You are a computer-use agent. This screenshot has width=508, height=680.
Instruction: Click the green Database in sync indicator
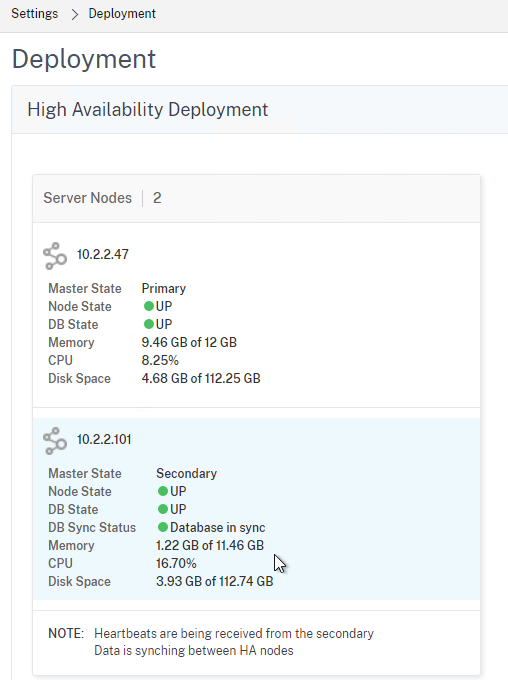click(x=163, y=527)
